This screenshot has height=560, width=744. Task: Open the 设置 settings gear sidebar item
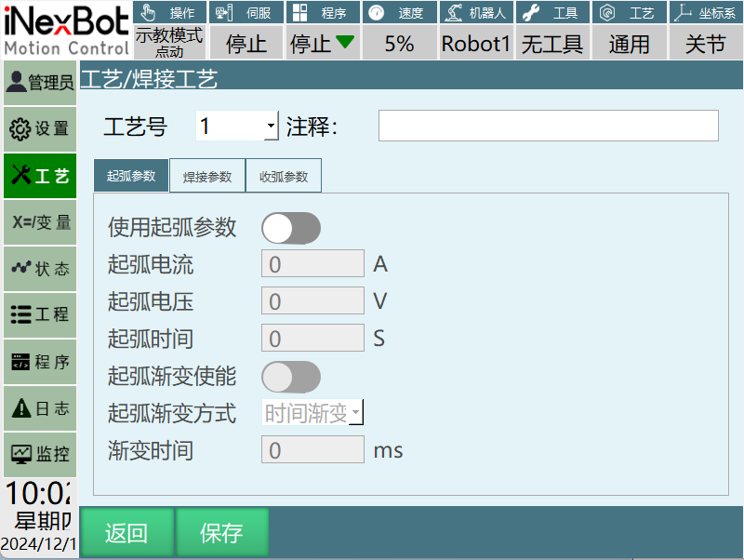pyautogui.click(x=39, y=128)
